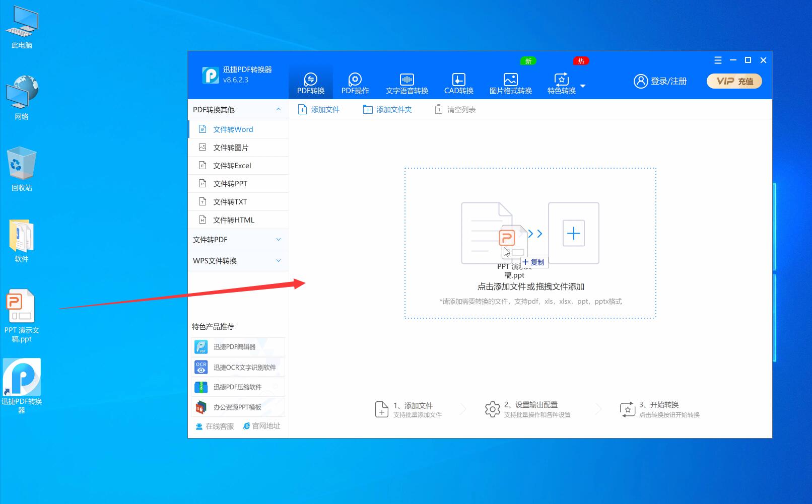This screenshot has height=504, width=812.
Task: Collapse the PDF转换其他 section
Action: (x=279, y=109)
